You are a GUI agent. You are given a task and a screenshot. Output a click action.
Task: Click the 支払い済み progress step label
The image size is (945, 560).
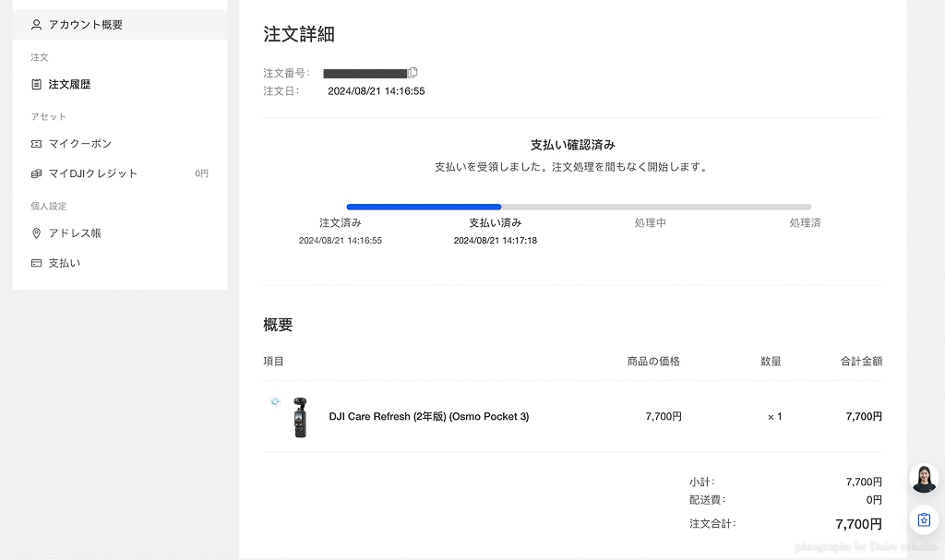(495, 223)
